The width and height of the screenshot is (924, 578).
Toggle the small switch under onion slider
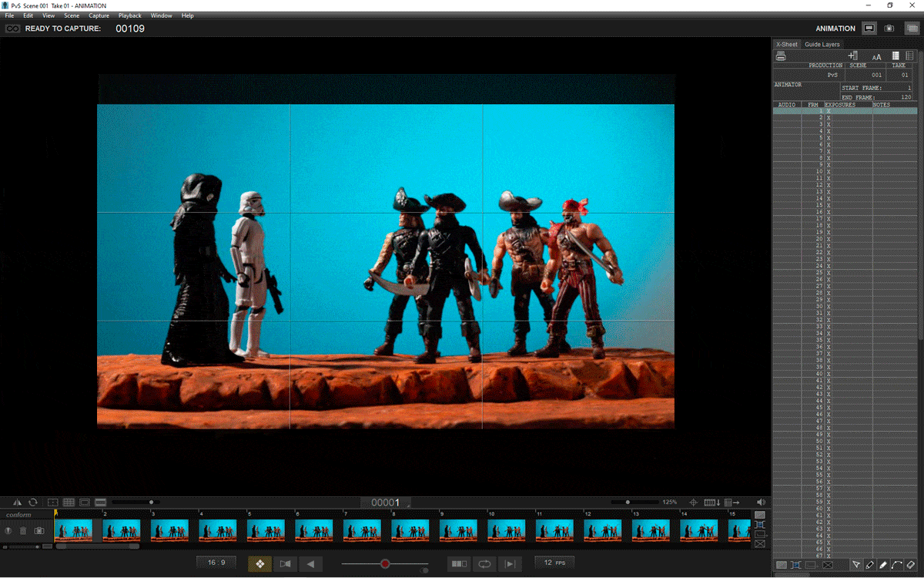pyautogui.click(x=424, y=571)
